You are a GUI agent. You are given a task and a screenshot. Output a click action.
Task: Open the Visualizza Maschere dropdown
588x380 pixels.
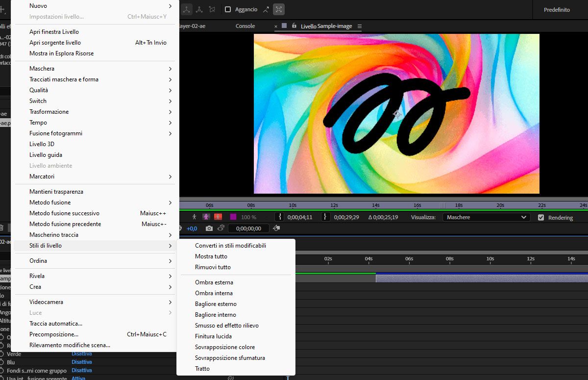(486, 217)
